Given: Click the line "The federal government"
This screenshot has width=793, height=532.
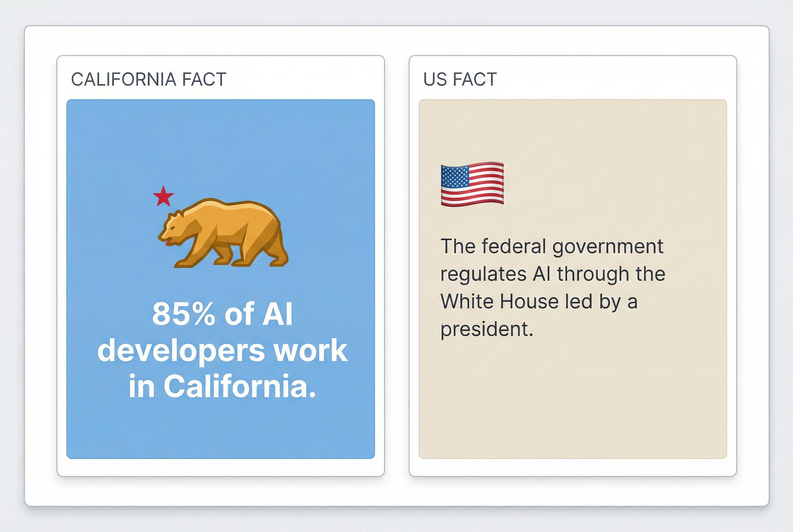Looking at the screenshot, I should (552, 246).
